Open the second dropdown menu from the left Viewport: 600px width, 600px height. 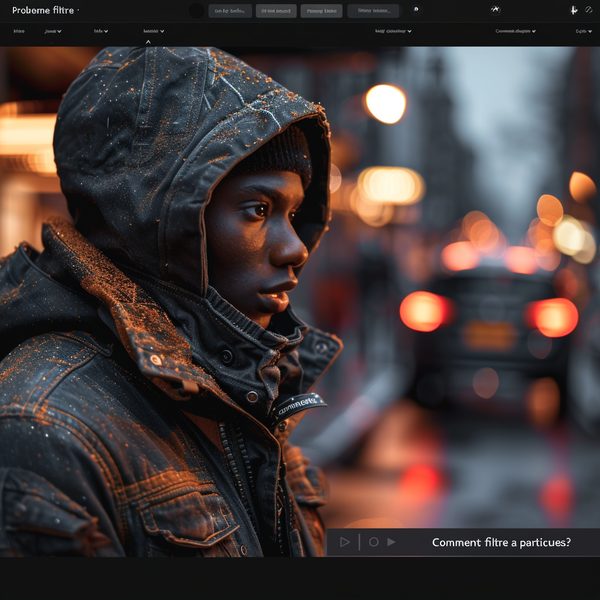pos(52,31)
